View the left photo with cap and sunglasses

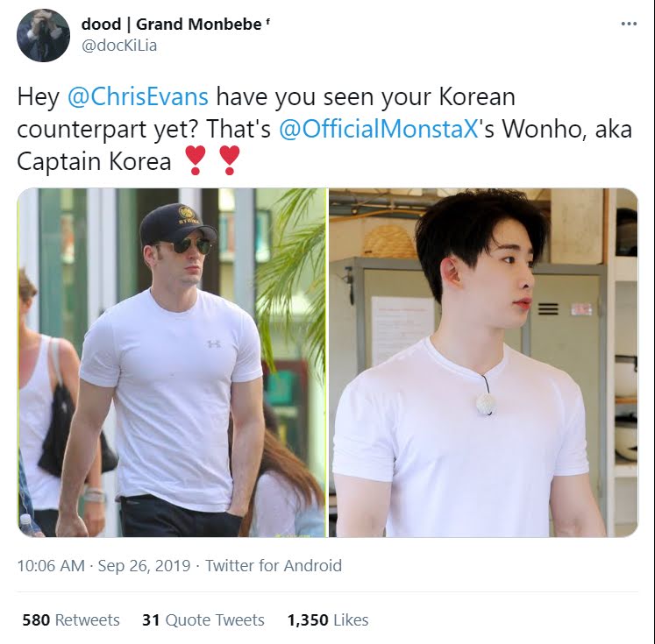[x=172, y=362]
